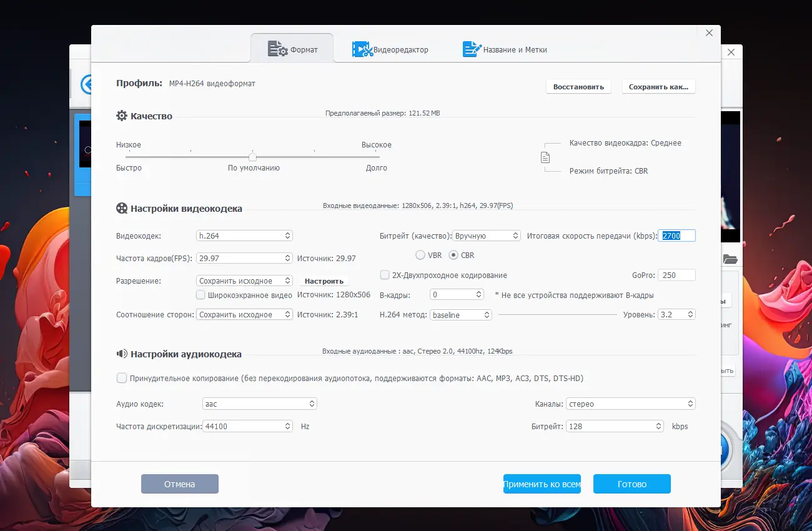Click the film reel icon beside Настройки видеокодека
812x531 pixels.
122,209
